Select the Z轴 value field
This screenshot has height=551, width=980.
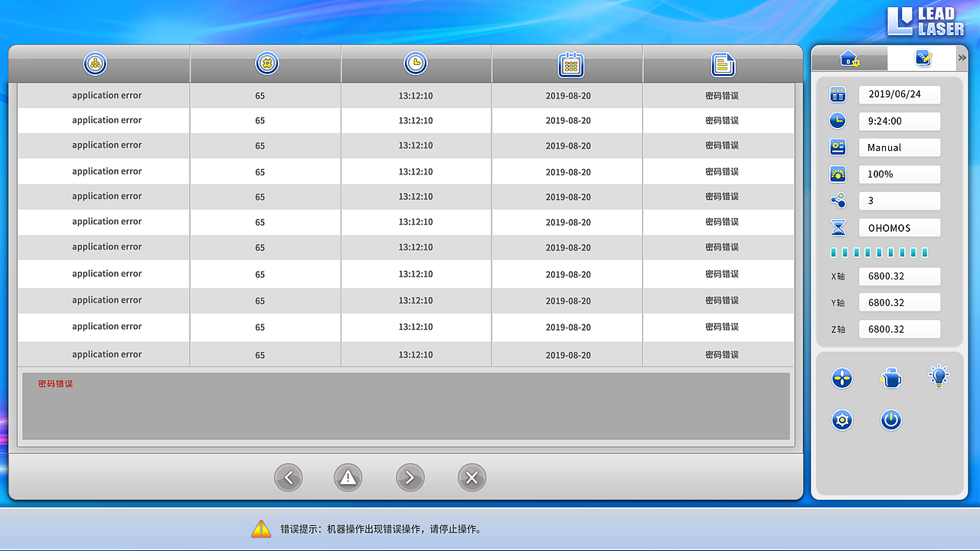click(x=900, y=329)
